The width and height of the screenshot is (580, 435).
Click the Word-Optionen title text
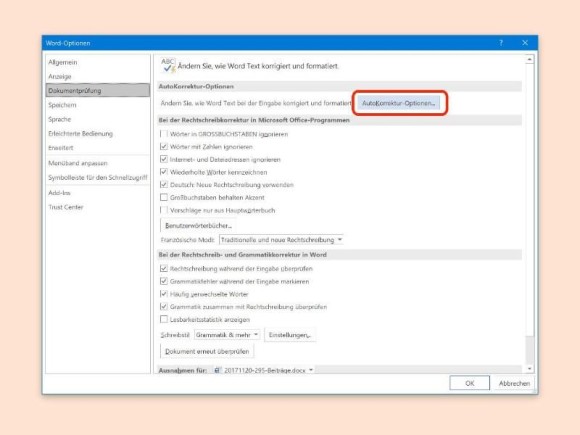click(x=68, y=43)
